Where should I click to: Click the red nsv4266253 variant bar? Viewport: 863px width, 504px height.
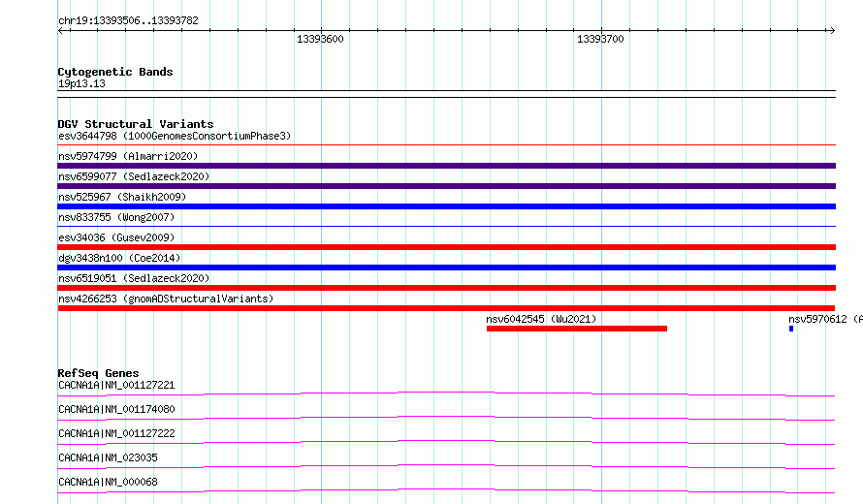tap(446, 308)
